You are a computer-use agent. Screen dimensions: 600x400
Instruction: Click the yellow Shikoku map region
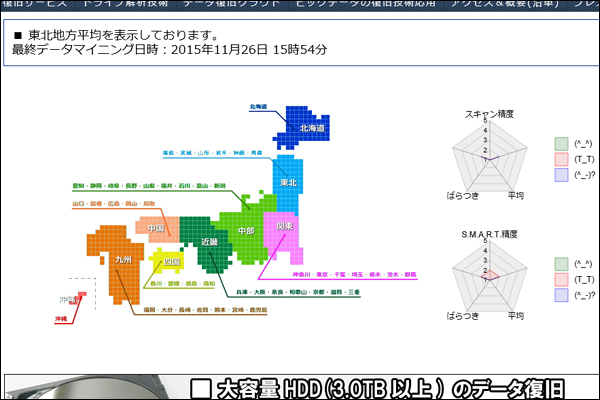(169, 261)
